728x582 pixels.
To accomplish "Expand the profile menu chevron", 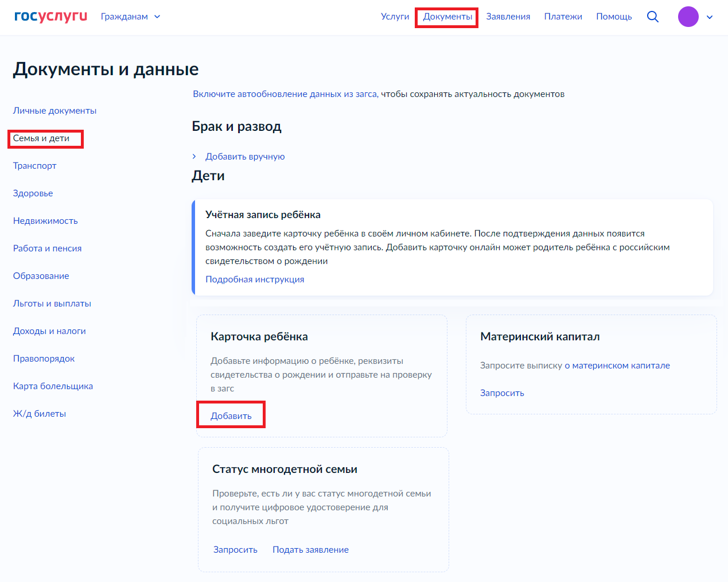I will point(710,17).
